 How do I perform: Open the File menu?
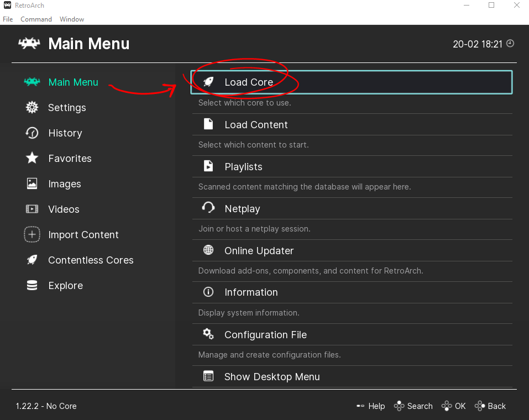coord(8,19)
